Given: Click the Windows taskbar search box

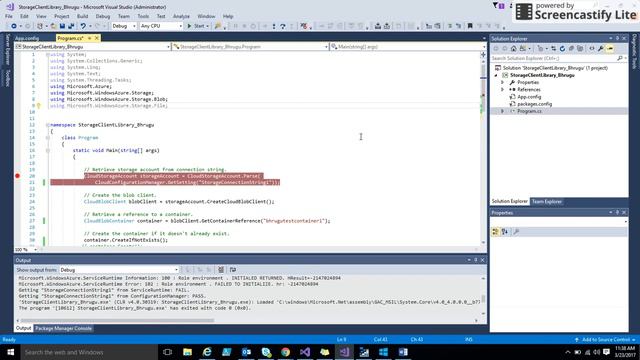Looking at the screenshot, I should [89, 352].
